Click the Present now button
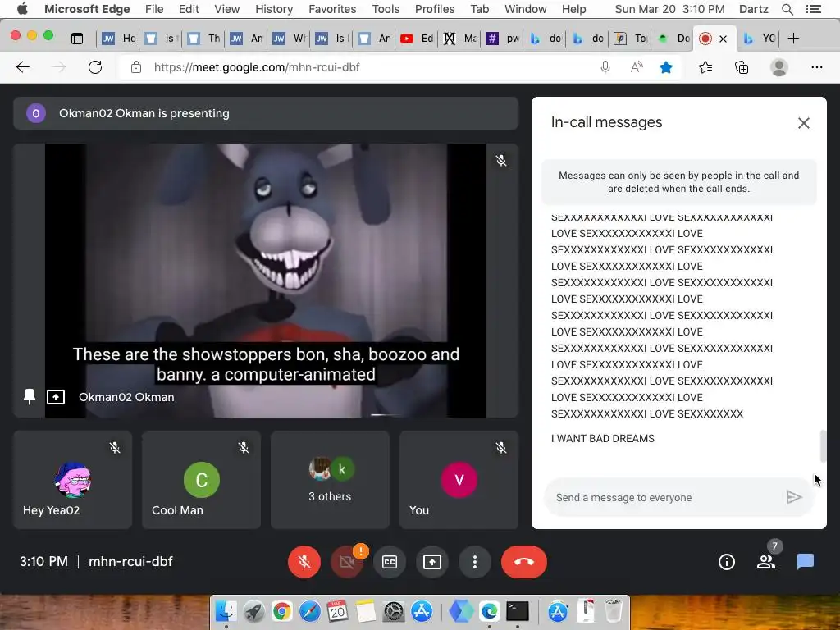This screenshot has width=840, height=630. (432, 561)
